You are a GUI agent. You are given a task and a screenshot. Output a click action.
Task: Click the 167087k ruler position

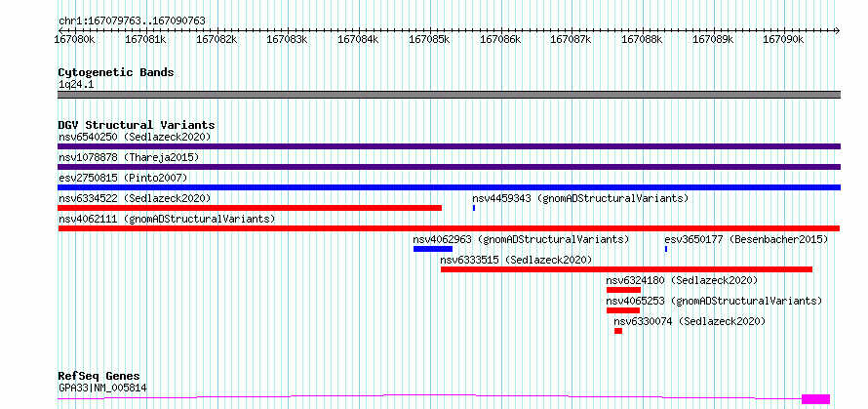point(572,39)
